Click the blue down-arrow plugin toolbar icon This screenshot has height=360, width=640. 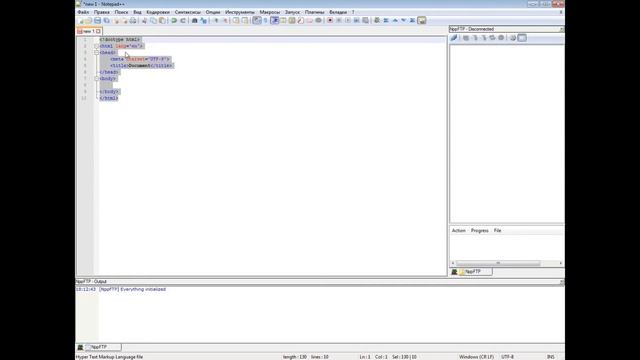[x=404, y=20]
